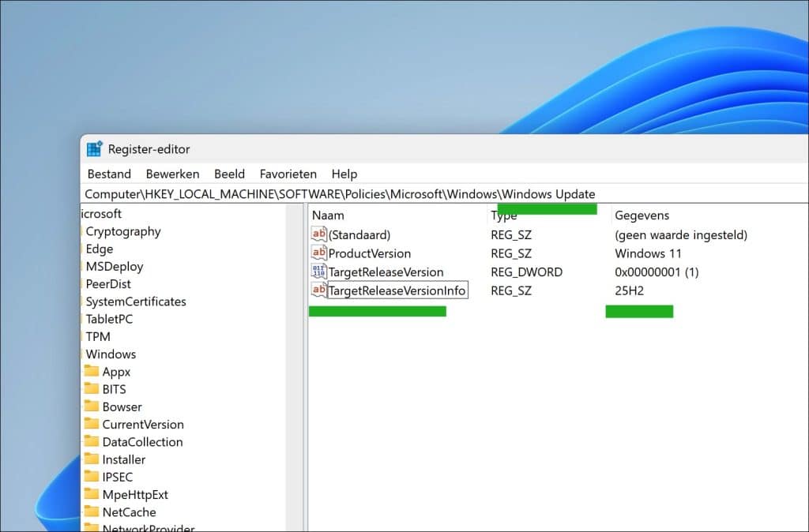The image size is (809, 532).
Task: Click the TargetReleaseVersion DWORD binary icon
Action: (319, 272)
